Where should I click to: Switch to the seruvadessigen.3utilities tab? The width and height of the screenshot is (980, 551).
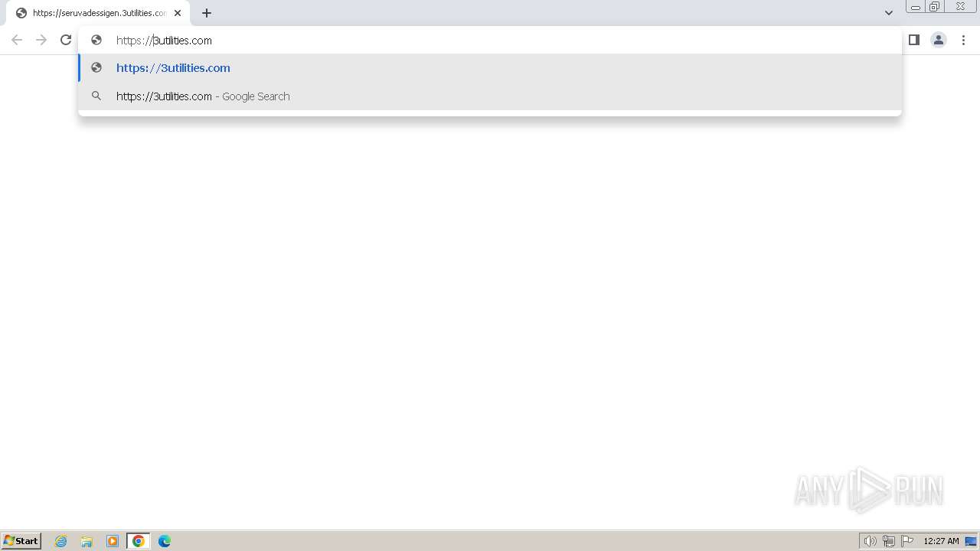click(98, 13)
